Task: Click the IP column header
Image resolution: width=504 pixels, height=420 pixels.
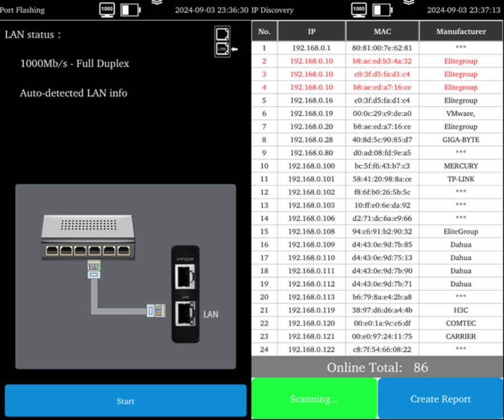Action: coord(311,31)
